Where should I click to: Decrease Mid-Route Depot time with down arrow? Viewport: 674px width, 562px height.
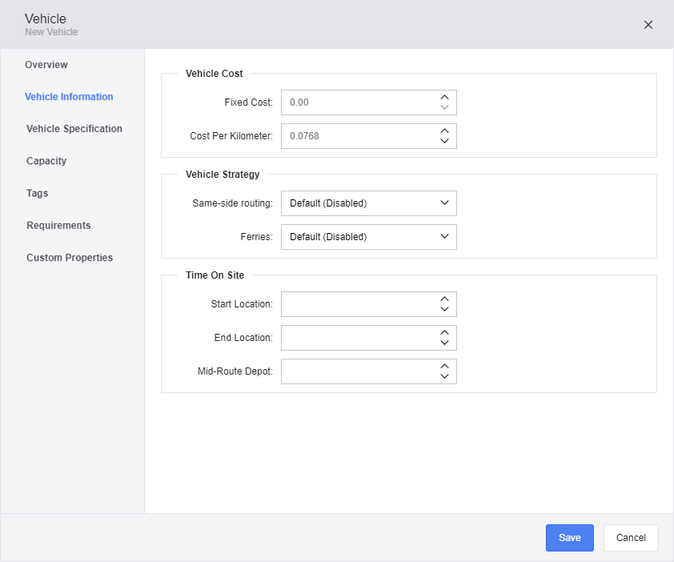[444, 376]
